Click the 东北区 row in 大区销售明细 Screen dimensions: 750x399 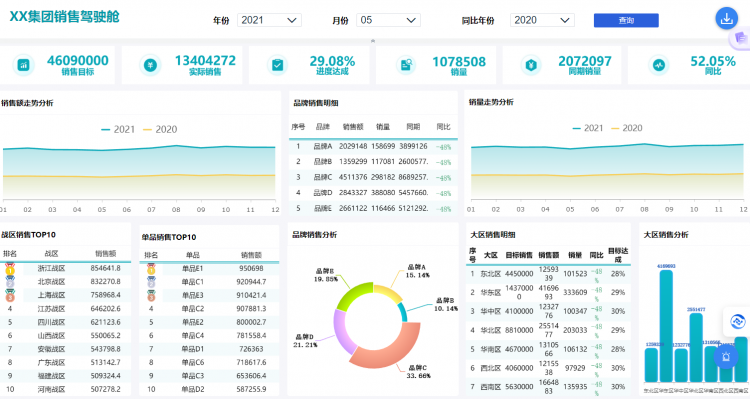[x=548, y=274]
